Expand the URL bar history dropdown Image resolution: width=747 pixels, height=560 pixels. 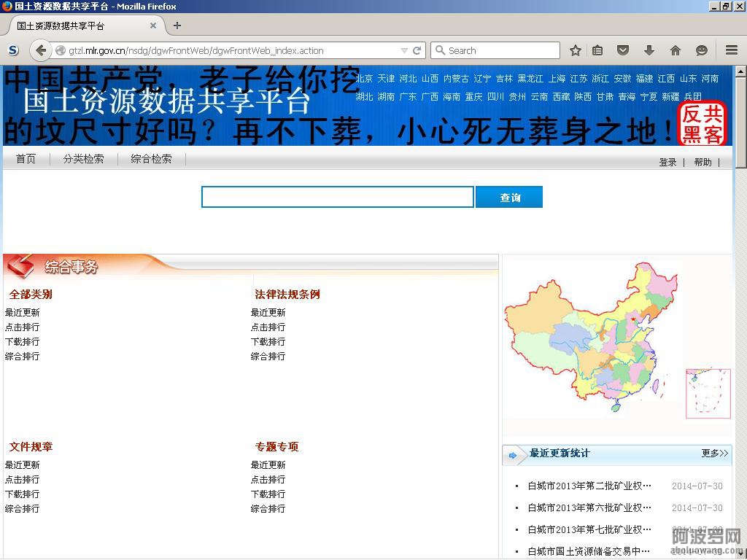(x=404, y=50)
